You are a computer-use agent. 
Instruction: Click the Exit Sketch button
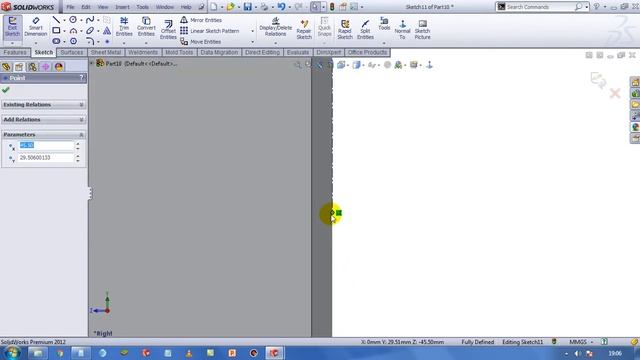[x=12, y=27]
